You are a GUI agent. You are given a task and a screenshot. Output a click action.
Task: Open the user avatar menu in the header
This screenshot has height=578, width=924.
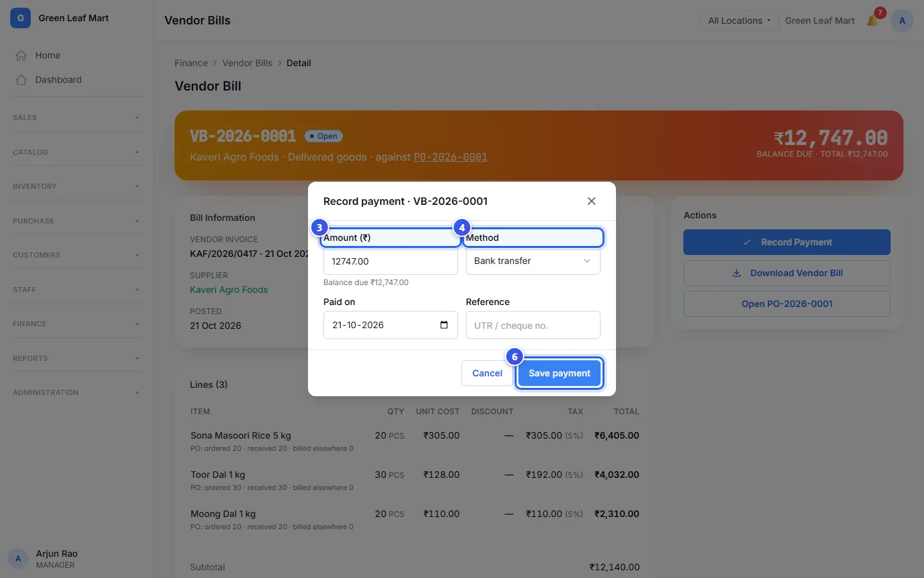tap(902, 21)
